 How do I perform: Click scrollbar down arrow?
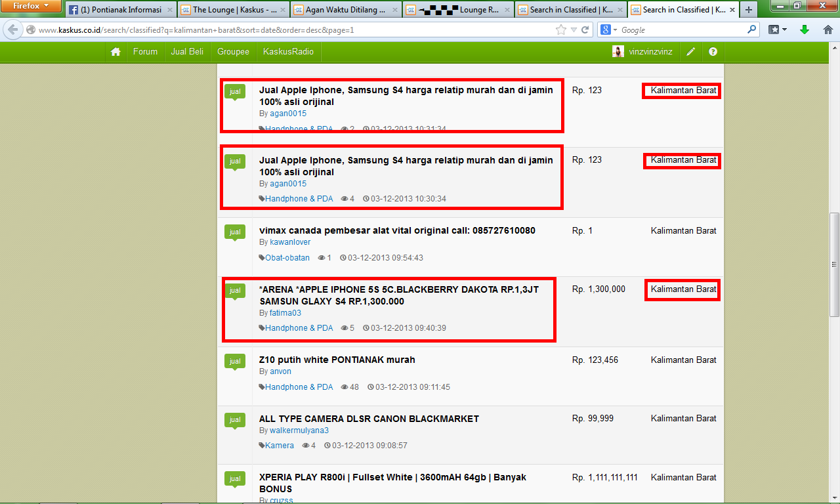tap(834, 498)
